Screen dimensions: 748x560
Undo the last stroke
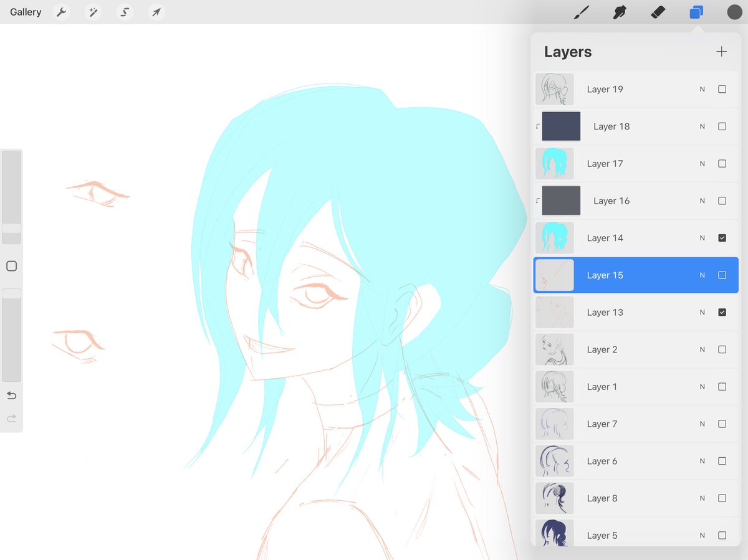pos(11,396)
